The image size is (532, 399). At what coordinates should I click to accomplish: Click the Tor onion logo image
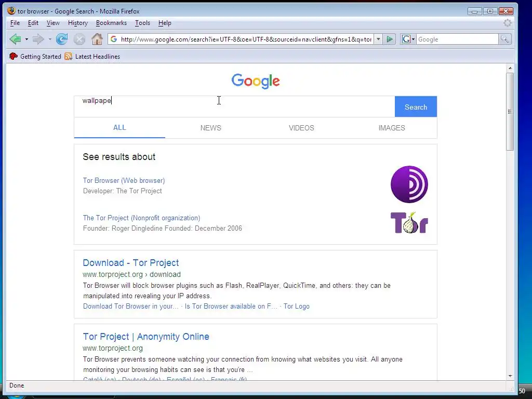pos(409,222)
